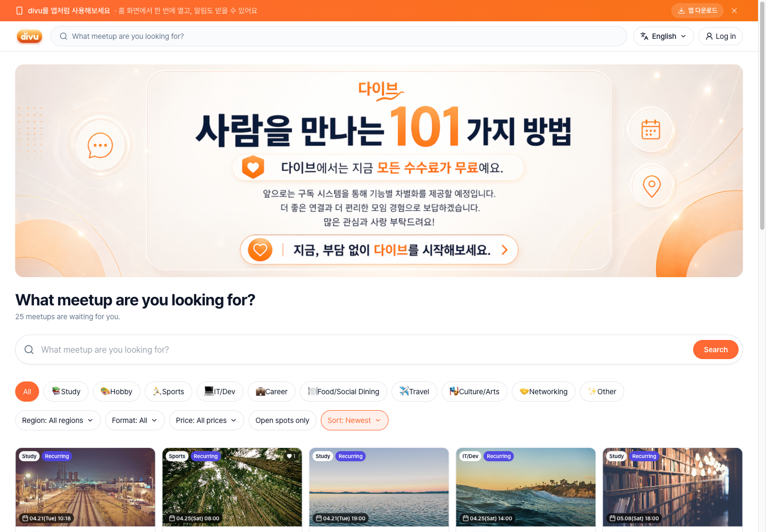Click the round heart icon on the start button
Screen dimensions: 766x532
pos(260,250)
